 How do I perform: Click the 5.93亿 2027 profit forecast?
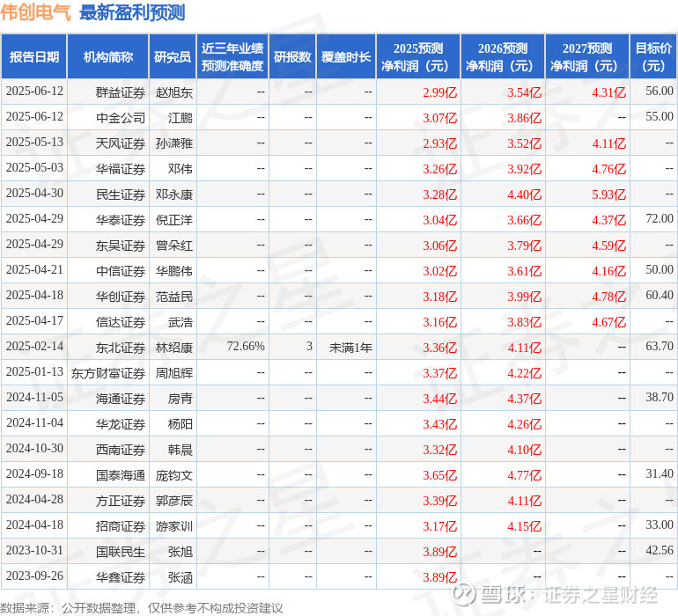[608, 194]
